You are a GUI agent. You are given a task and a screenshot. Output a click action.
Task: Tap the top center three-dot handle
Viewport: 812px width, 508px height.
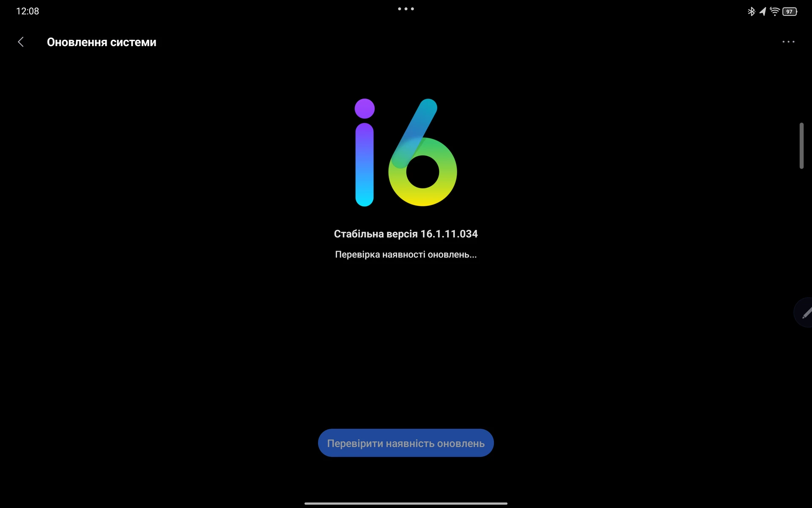click(x=406, y=9)
